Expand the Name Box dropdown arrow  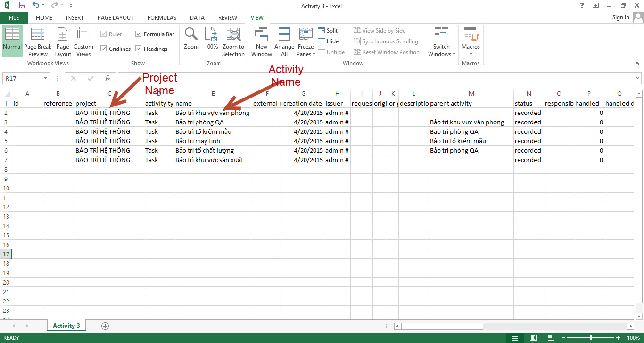[x=46, y=78]
